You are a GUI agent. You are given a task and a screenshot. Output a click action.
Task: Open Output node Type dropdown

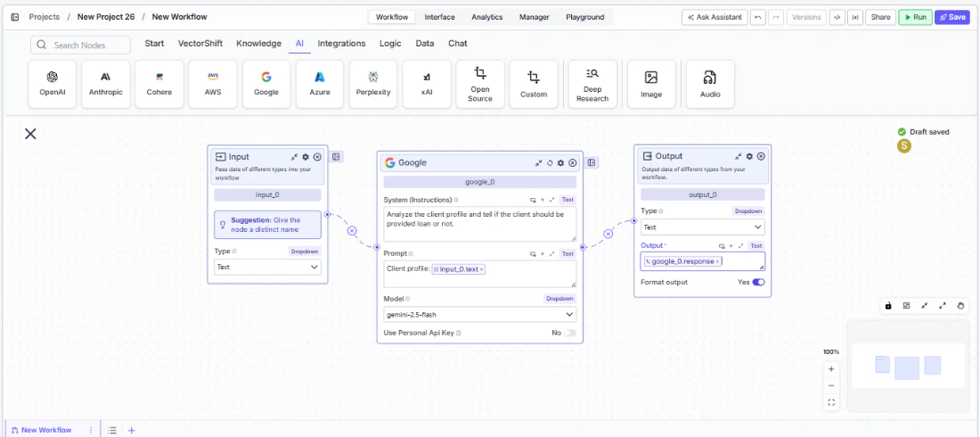703,227
